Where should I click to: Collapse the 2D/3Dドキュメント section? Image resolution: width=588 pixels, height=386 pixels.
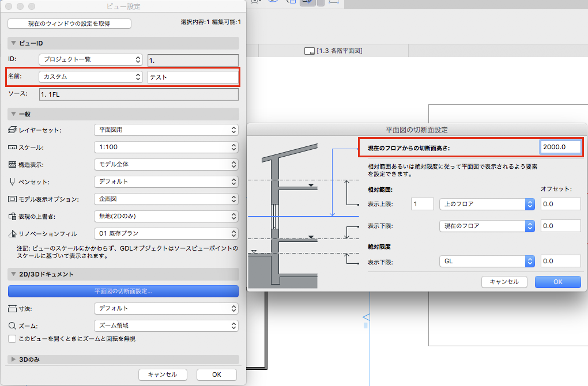point(13,274)
